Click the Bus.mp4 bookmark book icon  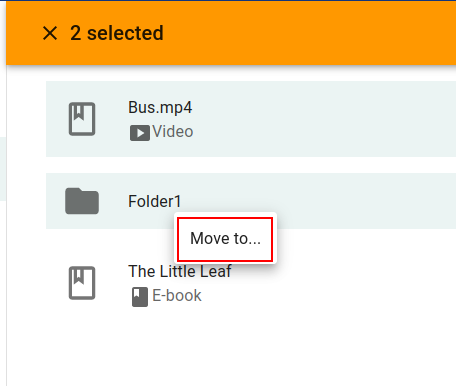click(x=82, y=119)
